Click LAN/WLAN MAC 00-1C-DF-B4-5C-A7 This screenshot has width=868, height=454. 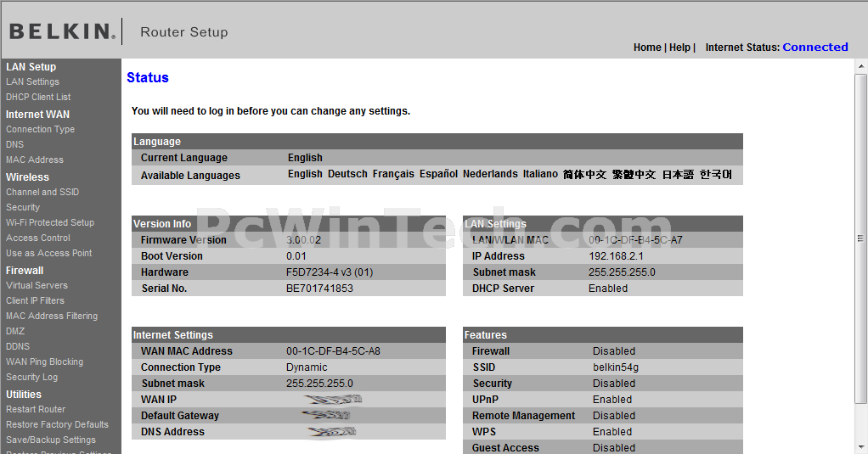click(635, 240)
